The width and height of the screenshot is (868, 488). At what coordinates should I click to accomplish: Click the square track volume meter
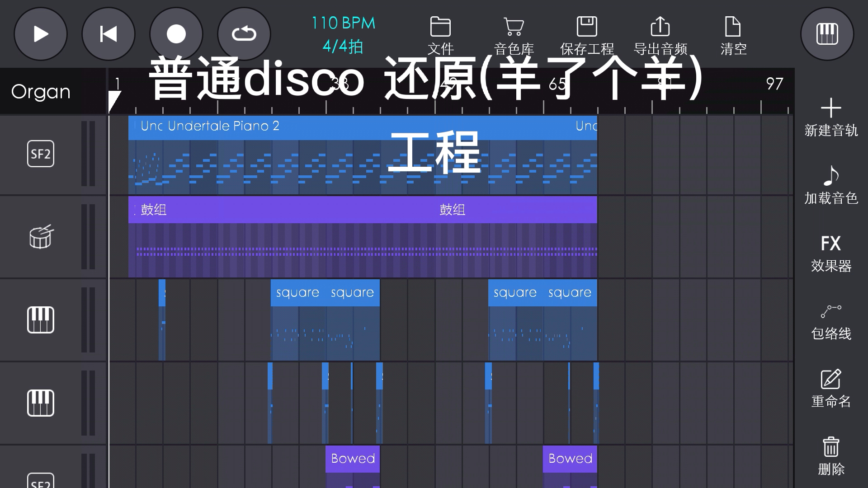click(88, 320)
